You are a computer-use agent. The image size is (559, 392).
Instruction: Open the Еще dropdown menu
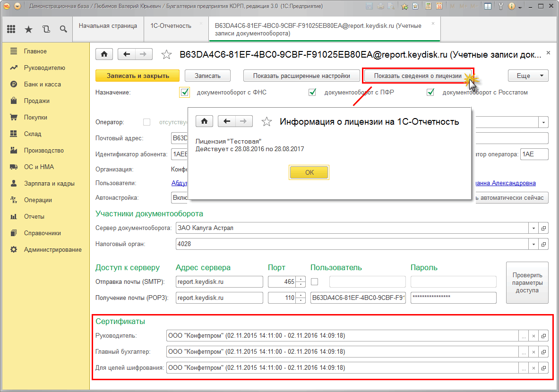click(x=528, y=76)
